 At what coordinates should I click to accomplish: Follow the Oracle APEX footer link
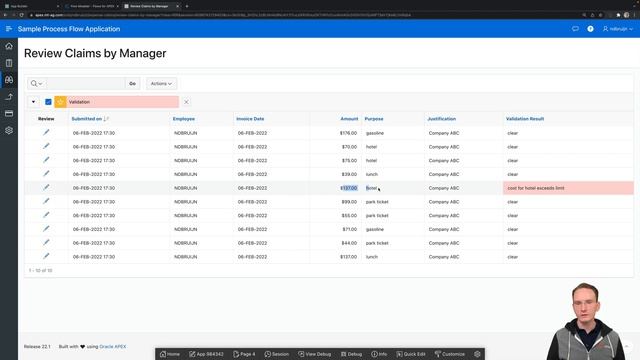click(113, 347)
